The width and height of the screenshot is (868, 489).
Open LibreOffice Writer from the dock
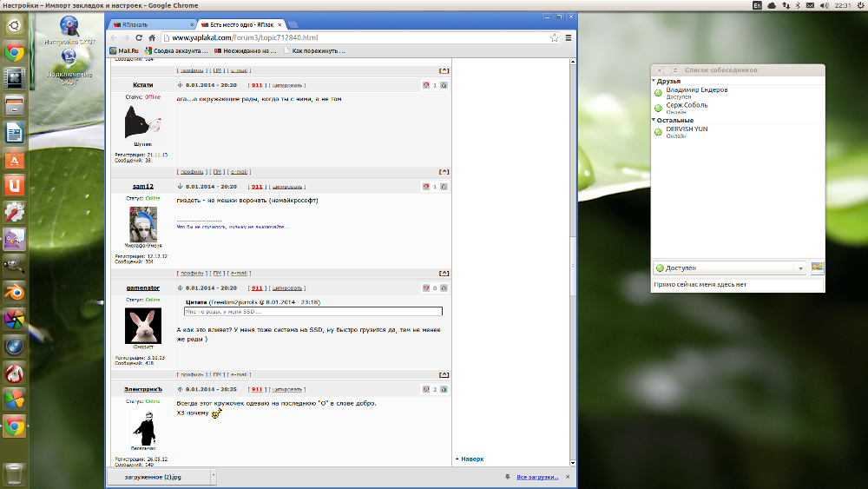click(15, 132)
